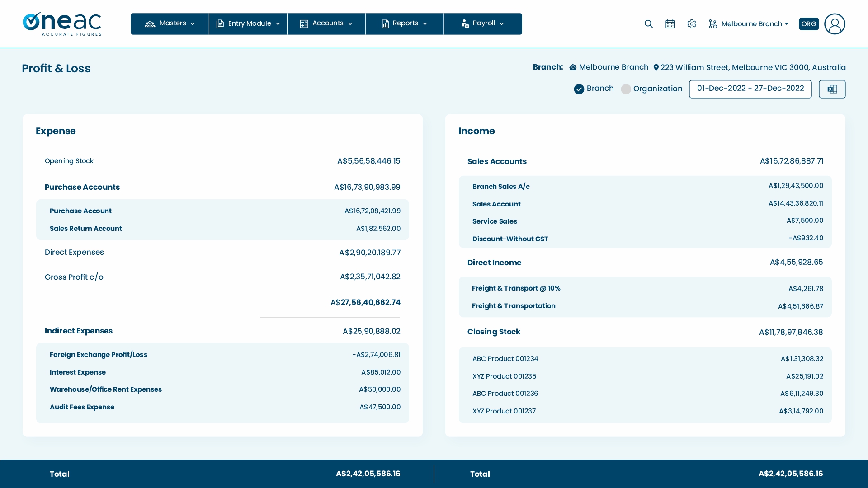Image resolution: width=868 pixels, height=488 pixels.
Task: Click the branch house icon
Action: 573,67
